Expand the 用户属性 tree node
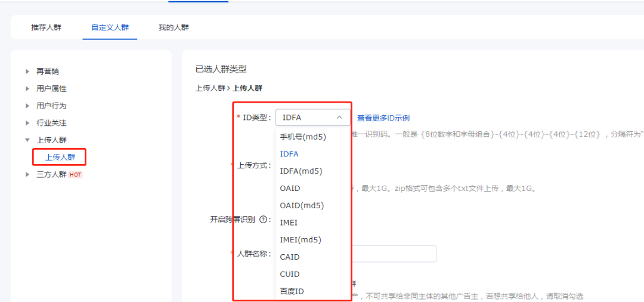Viewport: 644px width, 302px height. click(x=27, y=89)
